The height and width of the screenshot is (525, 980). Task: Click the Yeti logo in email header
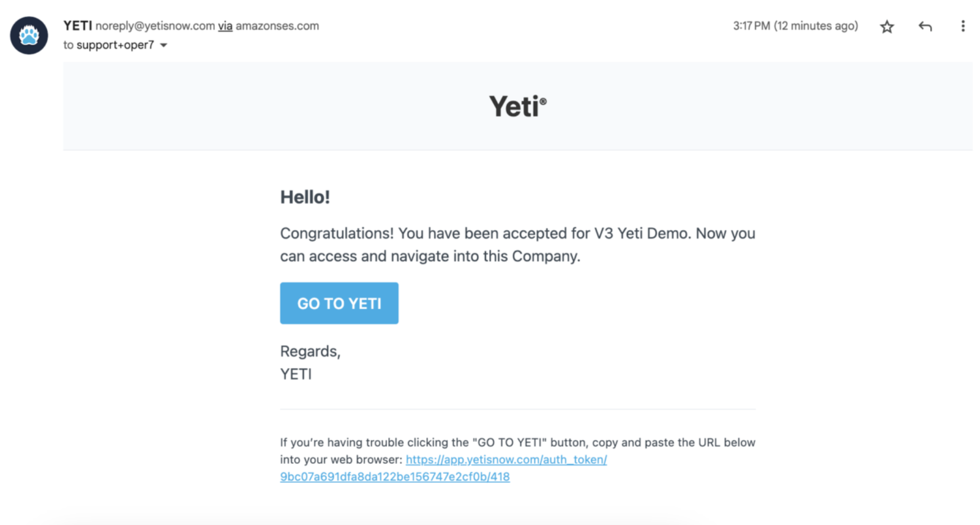click(518, 106)
